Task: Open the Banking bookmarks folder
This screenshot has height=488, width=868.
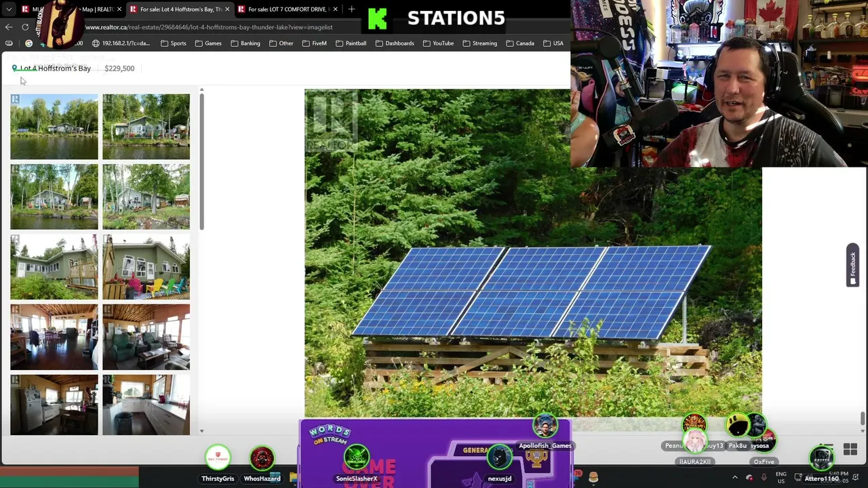Action: (x=245, y=43)
